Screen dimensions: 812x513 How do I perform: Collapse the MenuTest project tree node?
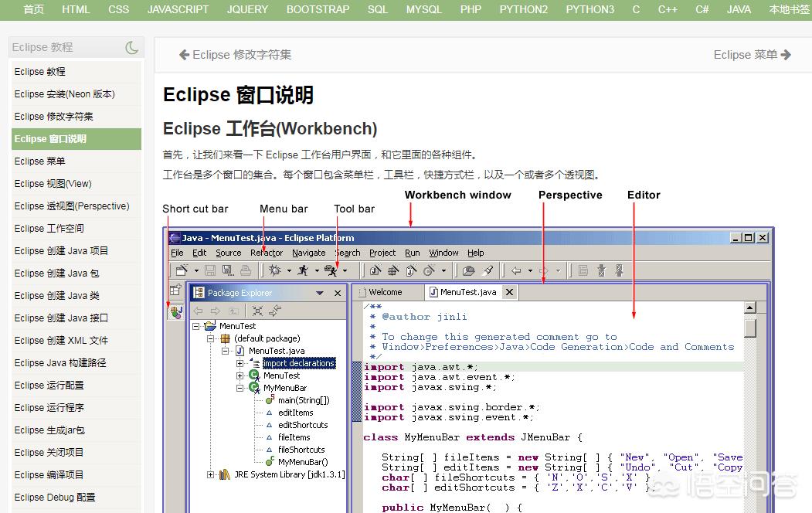tap(195, 326)
